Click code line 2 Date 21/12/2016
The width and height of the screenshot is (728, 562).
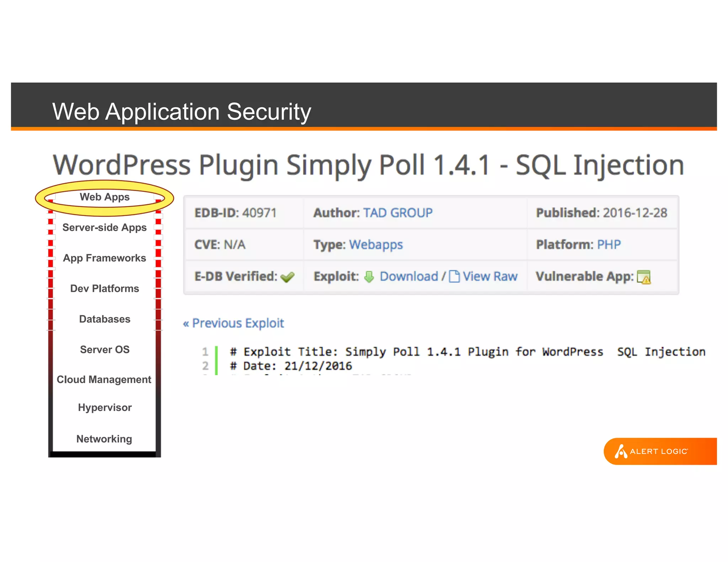[x=291, y=366]
